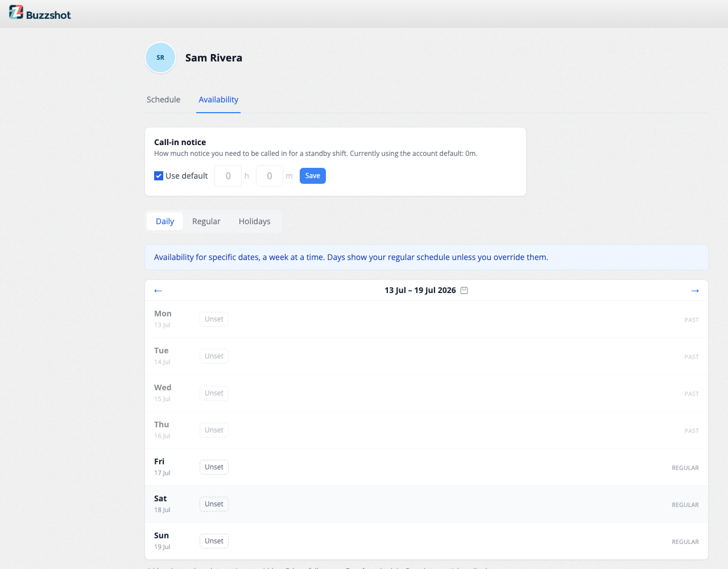This screenshot has height=569, width=728.
Task: Click the Sat day label
Action: (160, 498)
